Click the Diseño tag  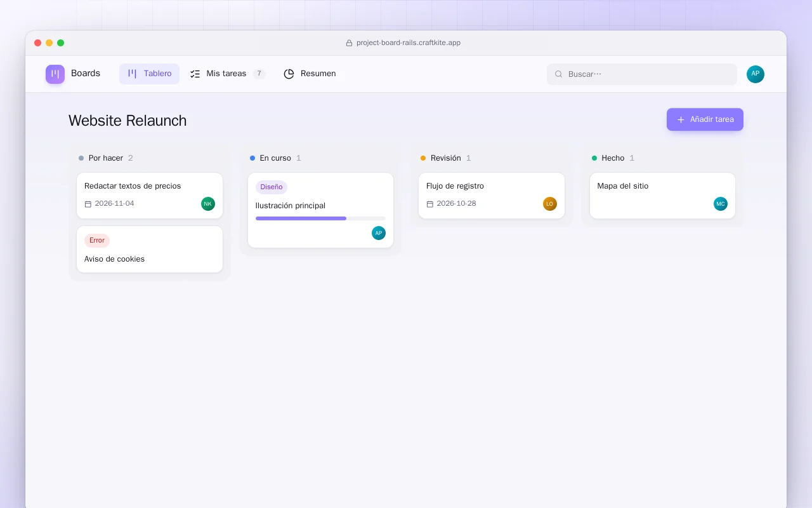point(272,187)
